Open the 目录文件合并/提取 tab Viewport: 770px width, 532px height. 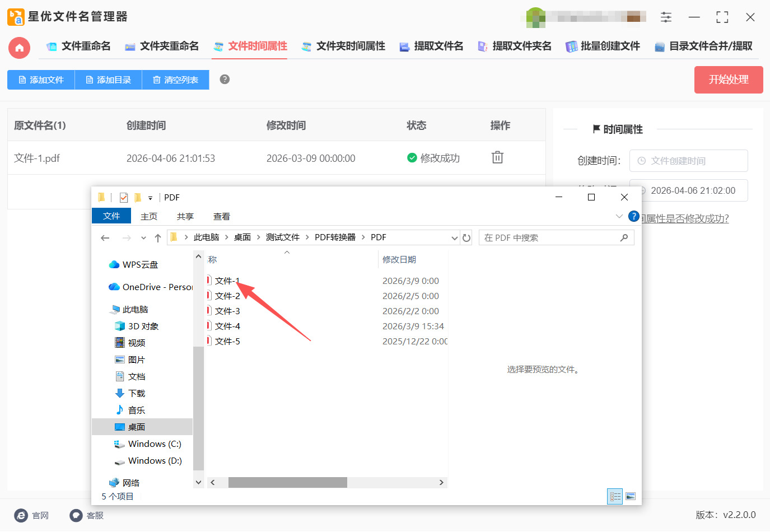click(x=703, y=46)
